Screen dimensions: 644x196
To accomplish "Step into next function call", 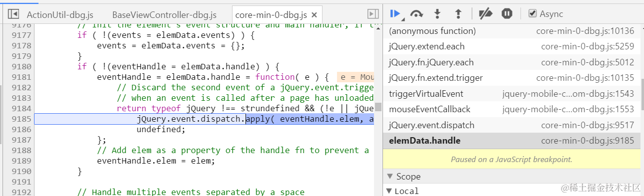I will pos(437,14).
